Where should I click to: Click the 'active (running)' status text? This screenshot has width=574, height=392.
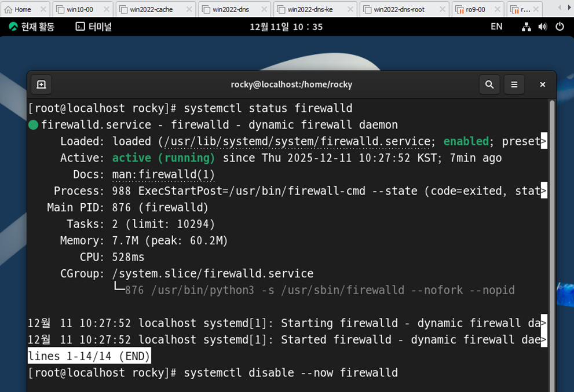tap(163, 157)
